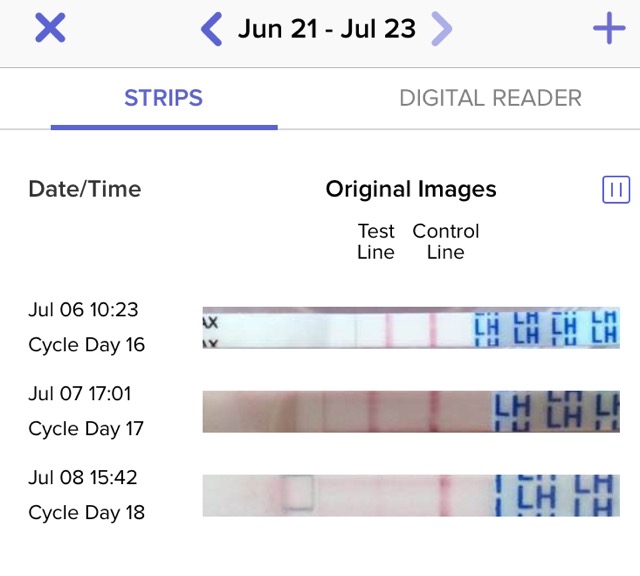
Task: Tap the square marker on the Jul 08 strip
Action: [298, 493]
